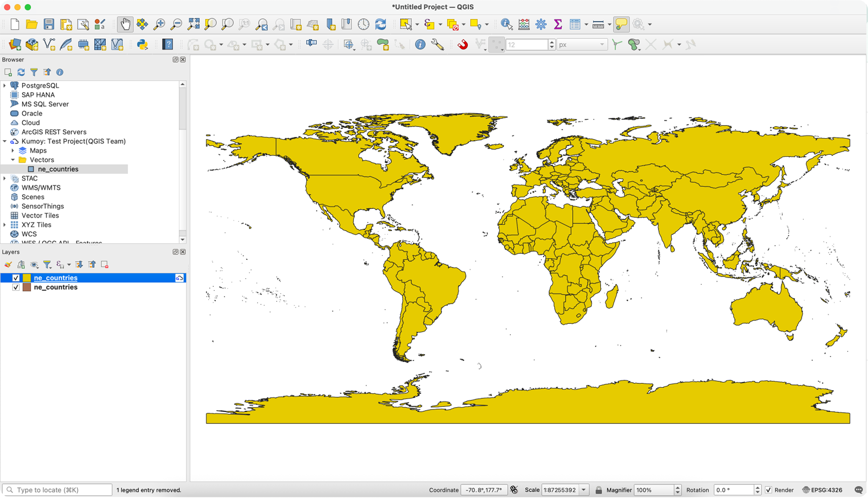This screenshot has height=498, width=868.
Task: Open Statistical Summary sigma icon
Action: pyautogui.click(x=558, y=24)
